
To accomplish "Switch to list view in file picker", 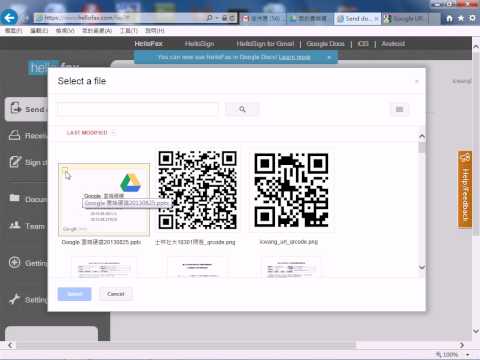I will pyautogui.click(x=399, y=109).
